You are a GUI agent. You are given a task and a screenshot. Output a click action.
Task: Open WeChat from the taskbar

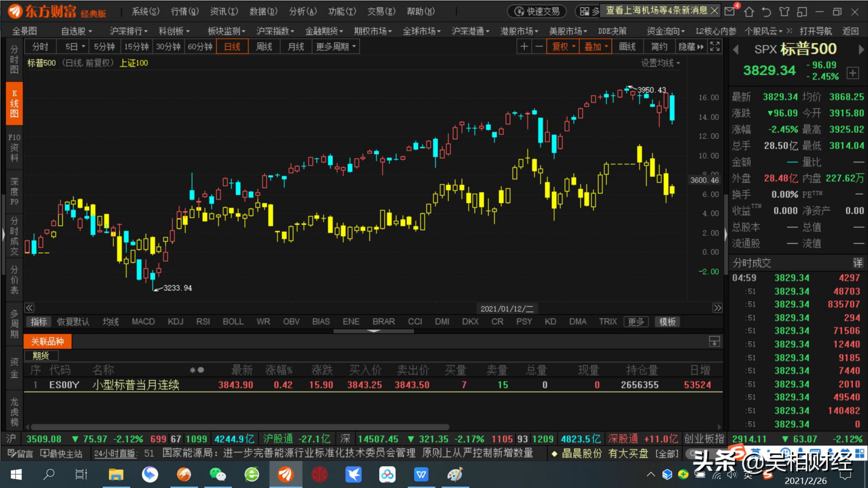pos(218,474)
